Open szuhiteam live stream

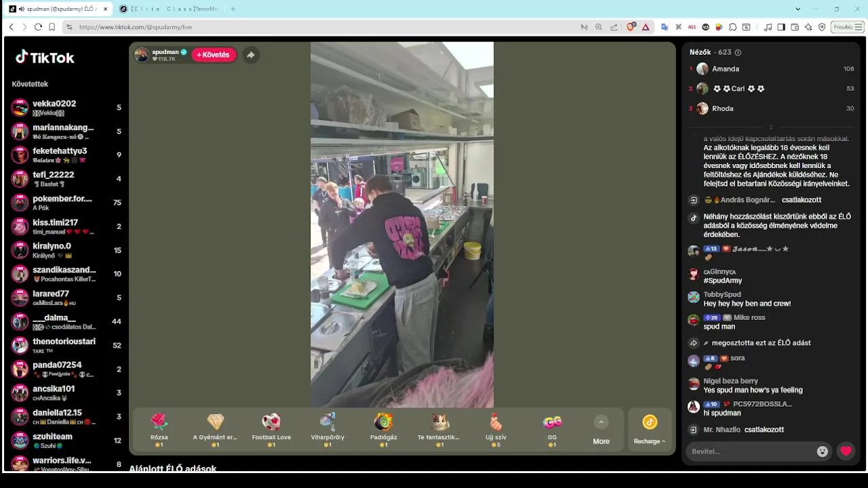[67, 441]
